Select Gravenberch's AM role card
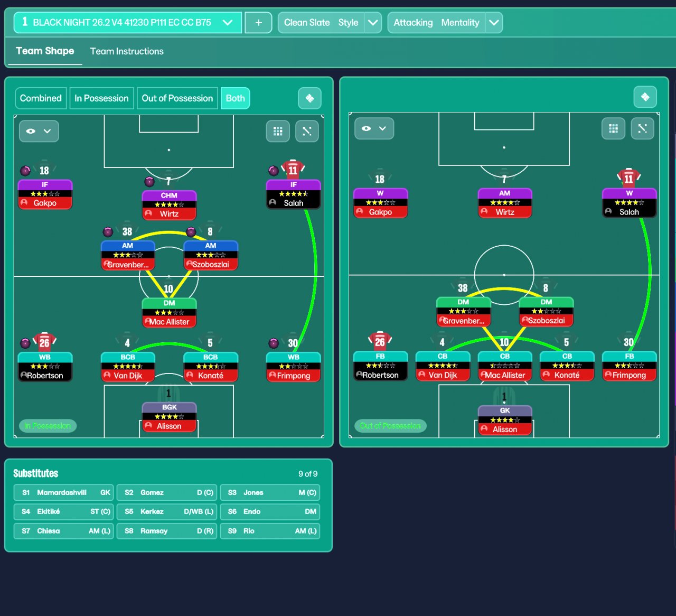 point(128,256)
